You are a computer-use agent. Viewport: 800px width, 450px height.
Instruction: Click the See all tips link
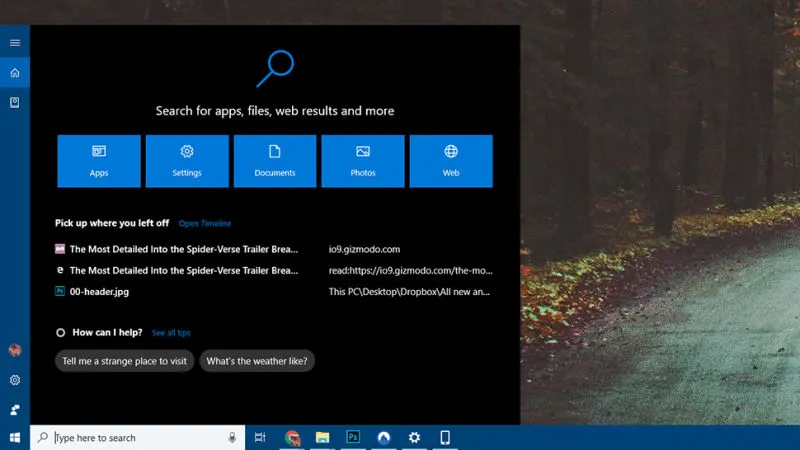[170, 332]
